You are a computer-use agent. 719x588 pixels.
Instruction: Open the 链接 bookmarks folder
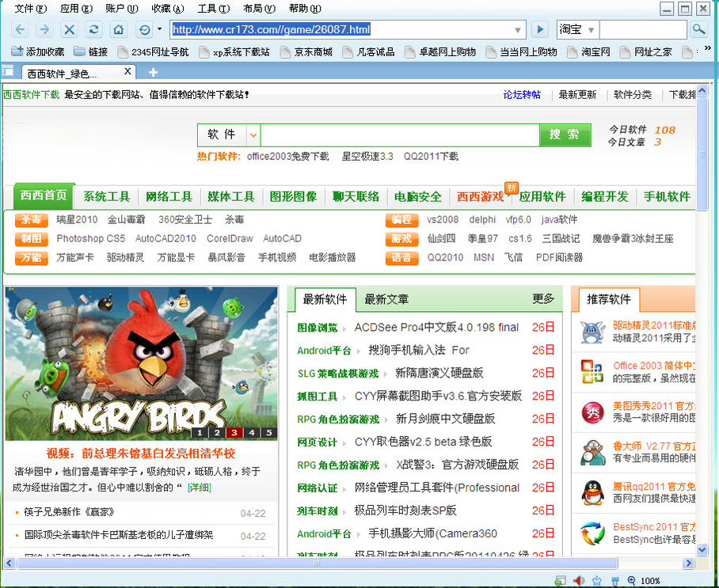(x=91, y=51)
